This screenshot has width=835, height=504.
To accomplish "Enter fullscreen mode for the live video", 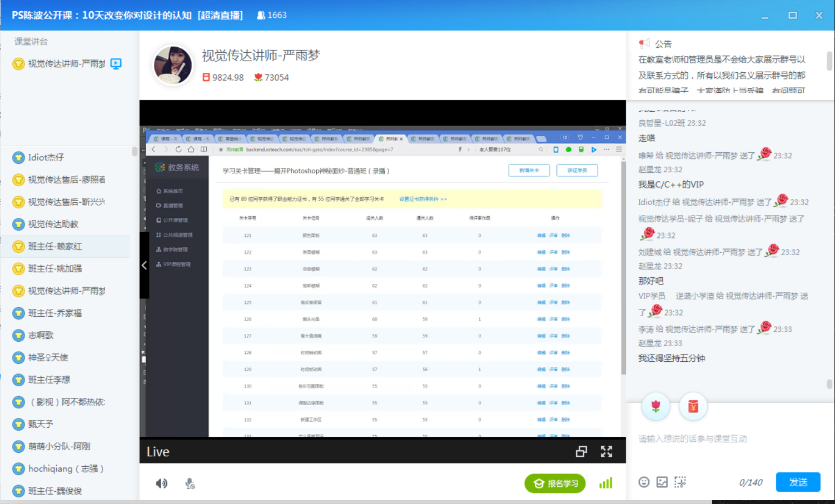I will [x=606, y=452].
